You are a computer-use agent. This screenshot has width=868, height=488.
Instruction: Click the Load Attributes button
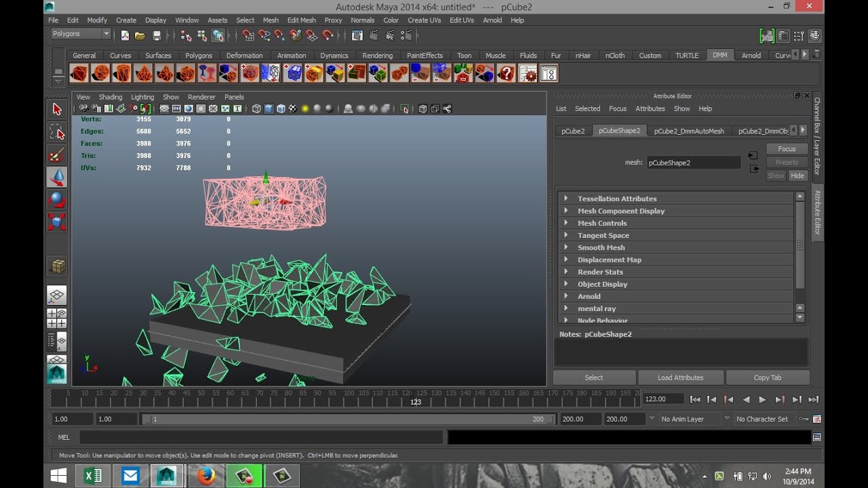click(x=680, y=378)
